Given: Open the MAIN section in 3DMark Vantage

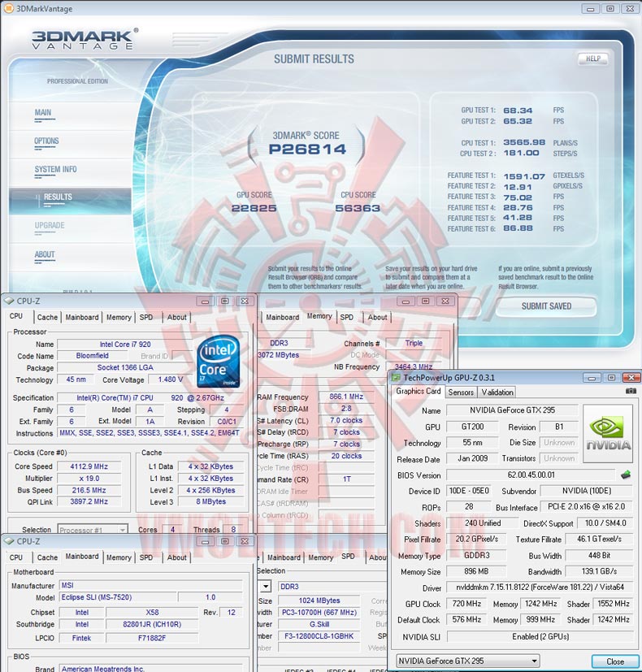Looking at the screenshot, I should point(43,113).
